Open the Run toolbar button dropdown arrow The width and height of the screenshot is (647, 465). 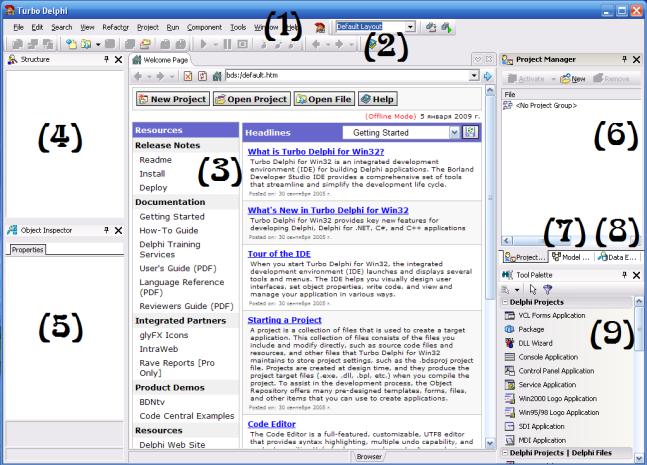click(x=215, y=44)
